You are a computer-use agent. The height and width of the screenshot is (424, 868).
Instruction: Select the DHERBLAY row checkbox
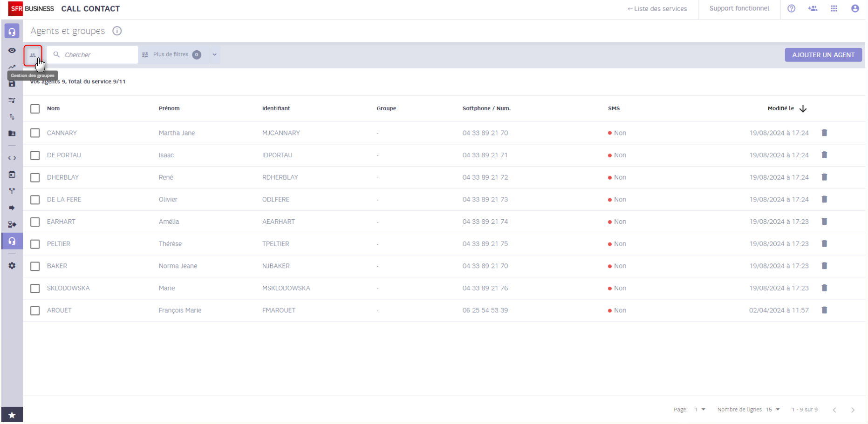point(35,178)
